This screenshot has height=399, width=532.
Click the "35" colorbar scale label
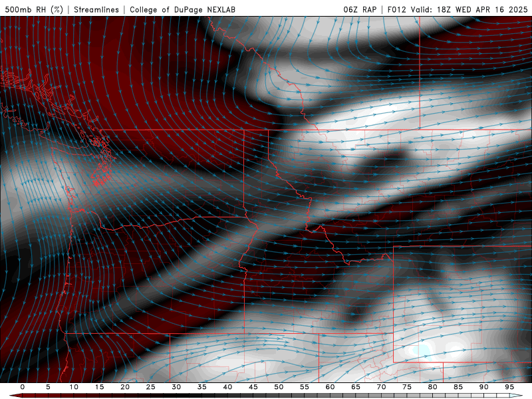point(202,387)
